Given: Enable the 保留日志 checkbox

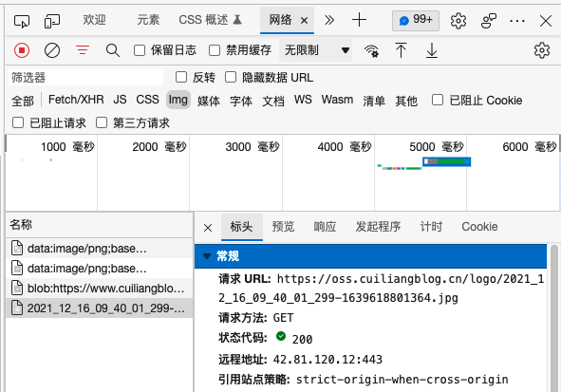Looking at the screenshot, I should (140, 50).
